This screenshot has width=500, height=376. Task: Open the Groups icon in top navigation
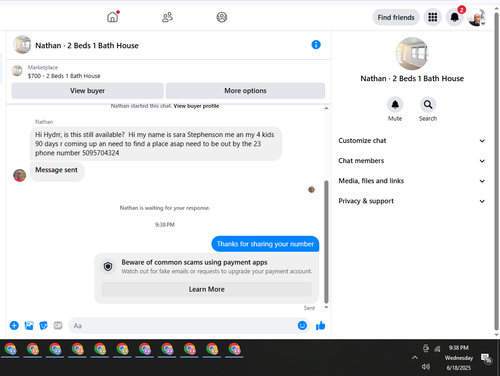[222, 17]
